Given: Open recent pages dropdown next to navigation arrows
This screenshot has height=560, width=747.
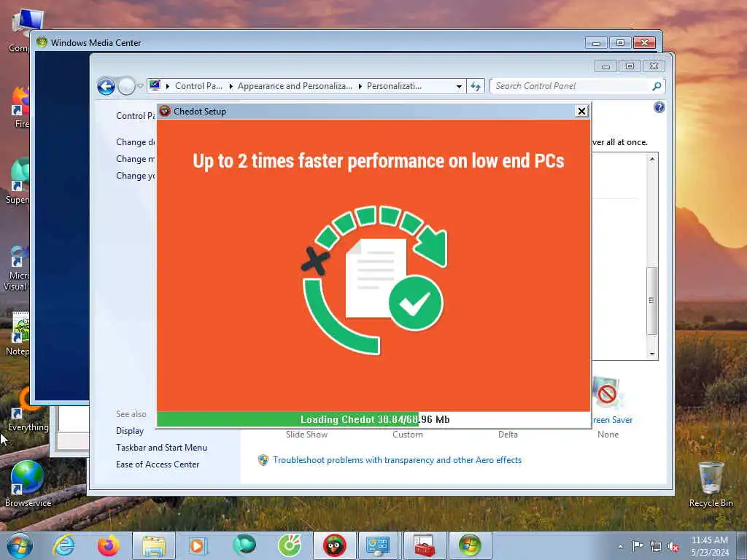Looking at the screenshot, I should [x=140, y=87].
